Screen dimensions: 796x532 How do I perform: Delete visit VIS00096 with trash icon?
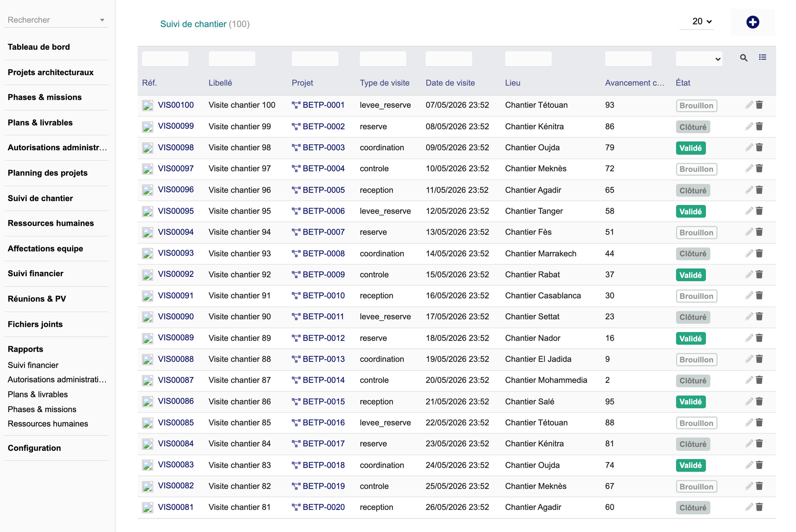click(759, 190)
